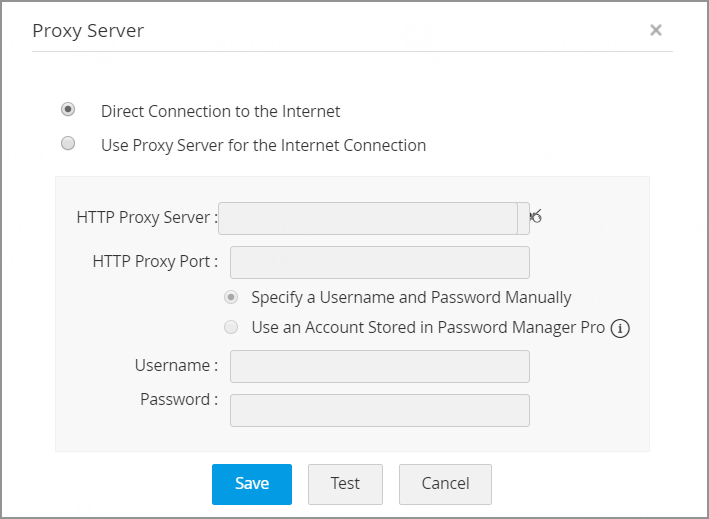The image size is (709, 519).
Task: Click the HTTP Proxy Server input field
Action: 368,218
